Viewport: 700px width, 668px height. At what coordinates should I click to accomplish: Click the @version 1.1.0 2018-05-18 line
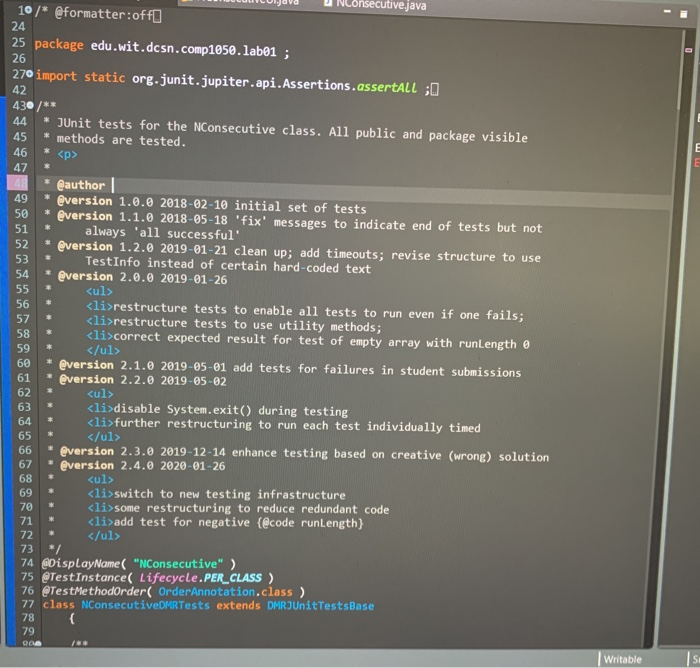point(299,221)
